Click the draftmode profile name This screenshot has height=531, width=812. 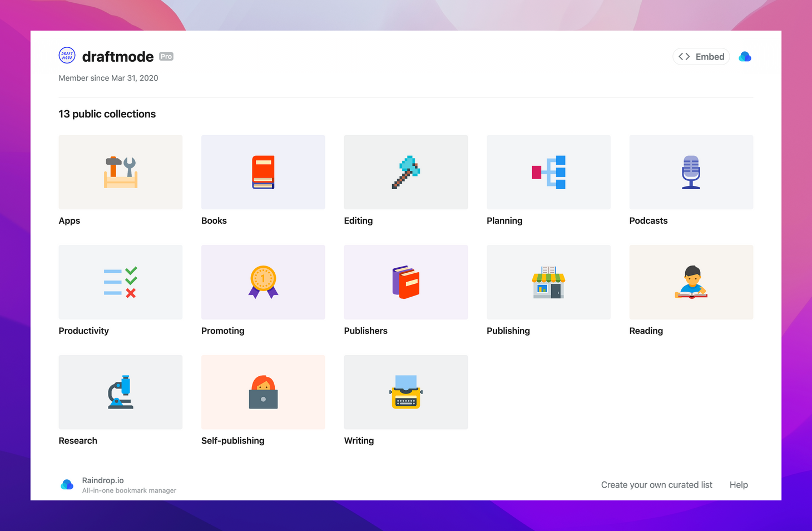pyautogui.click(x=118, y=57)
